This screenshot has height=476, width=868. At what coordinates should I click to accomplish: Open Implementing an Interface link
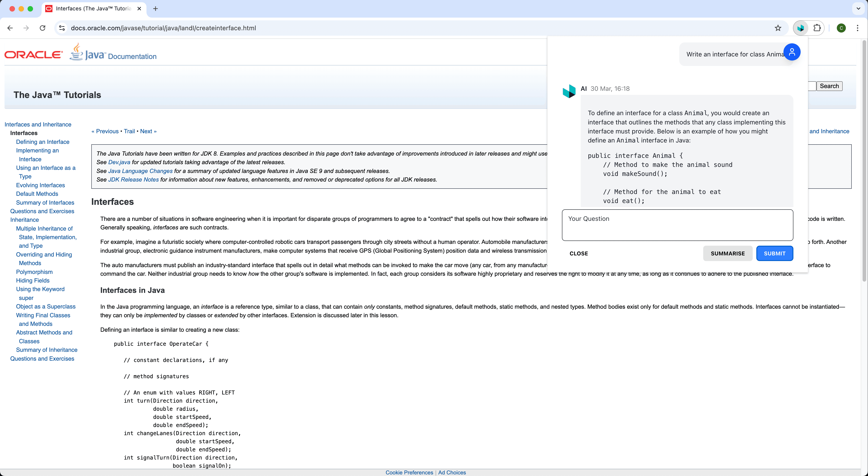pos(37,155)
